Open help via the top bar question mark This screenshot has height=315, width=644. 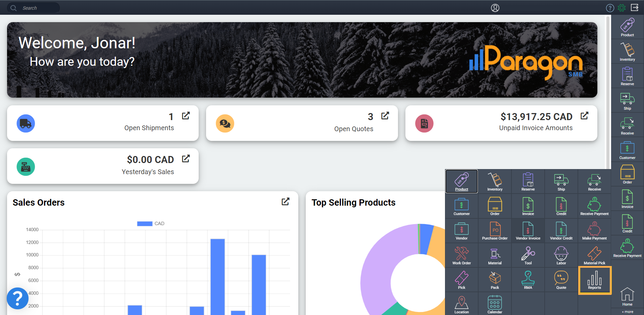pos(610,8)
